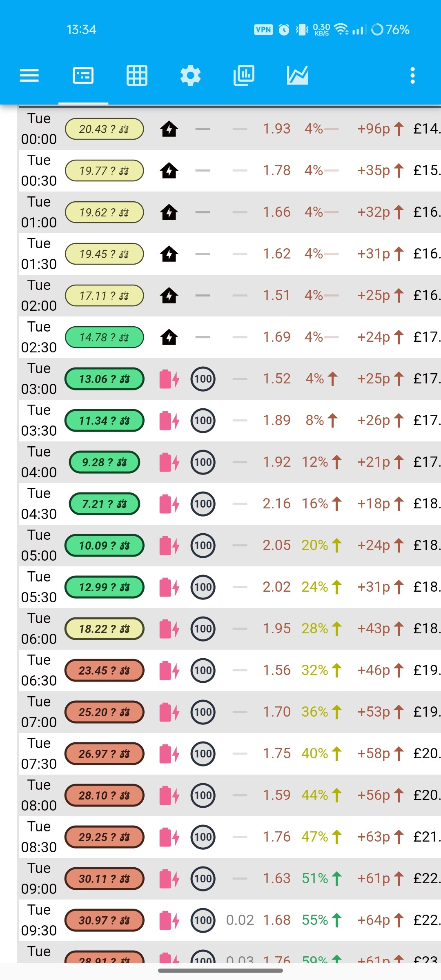Tap the alarm clock status bar icon
This screenshot has width=441, height=980.
tap(284, 29)
